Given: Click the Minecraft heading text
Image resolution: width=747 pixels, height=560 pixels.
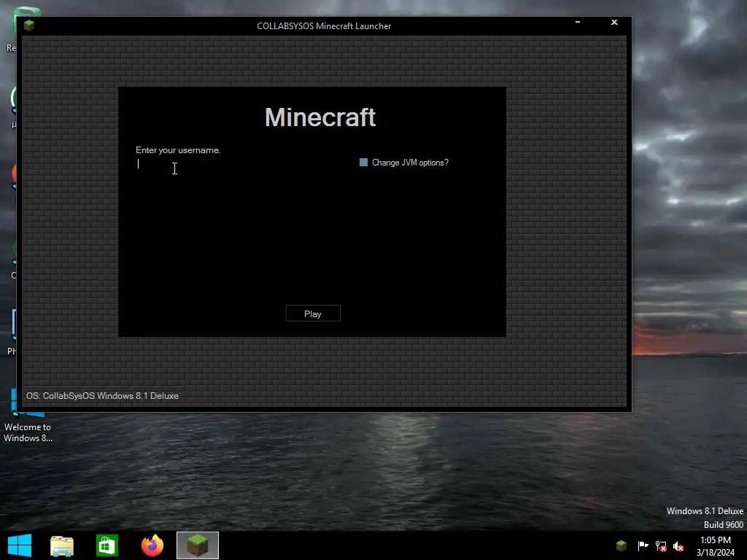Looking at the screenshot, I should tap(320, 117).
